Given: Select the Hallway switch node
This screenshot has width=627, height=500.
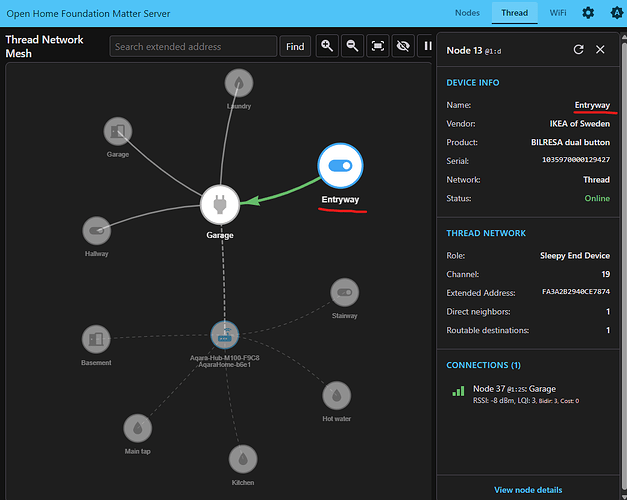Looking at the screenshot, I should (96, 230).
